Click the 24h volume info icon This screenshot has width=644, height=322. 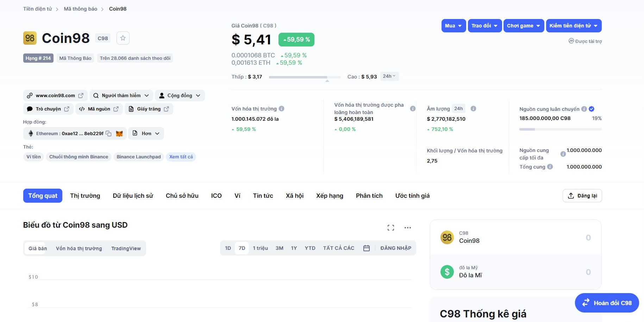[474, 109]
